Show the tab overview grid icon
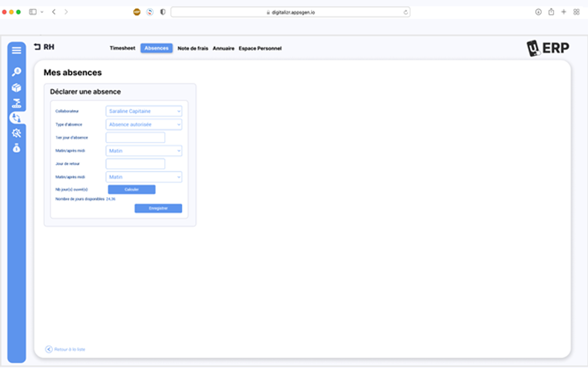This screenshot has height=368, width=588. point(577,12)
